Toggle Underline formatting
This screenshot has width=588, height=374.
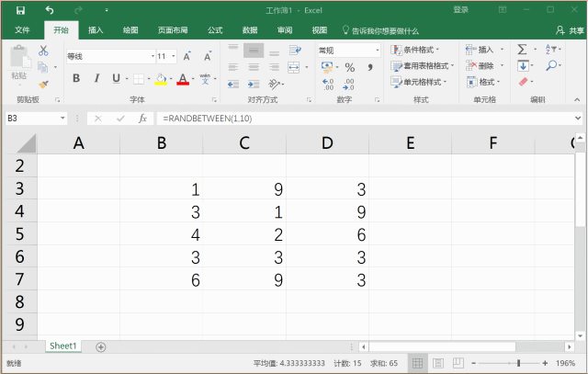pyautogui.click(x=117, y=78)
